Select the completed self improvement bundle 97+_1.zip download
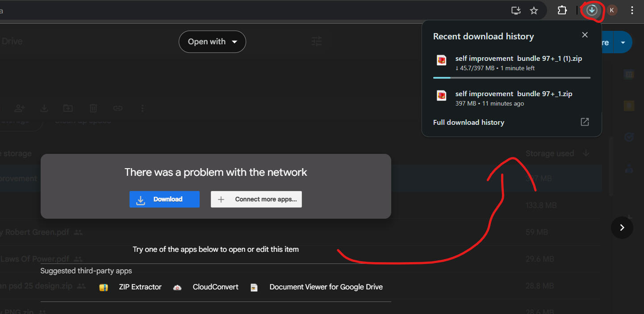The width and height of the screenshot is (644, 314). click(x=514, y=98)
